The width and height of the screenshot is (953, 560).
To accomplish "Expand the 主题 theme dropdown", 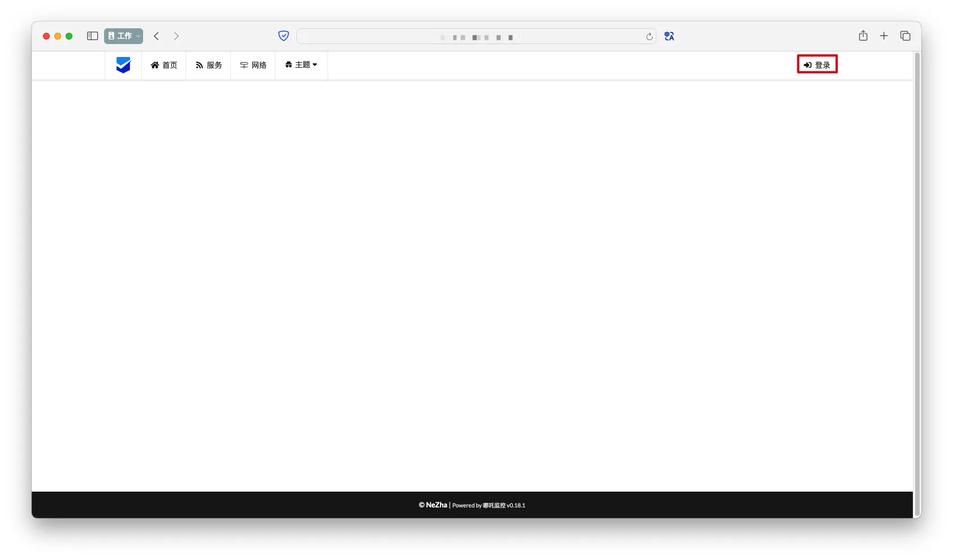I will point(301,65).
